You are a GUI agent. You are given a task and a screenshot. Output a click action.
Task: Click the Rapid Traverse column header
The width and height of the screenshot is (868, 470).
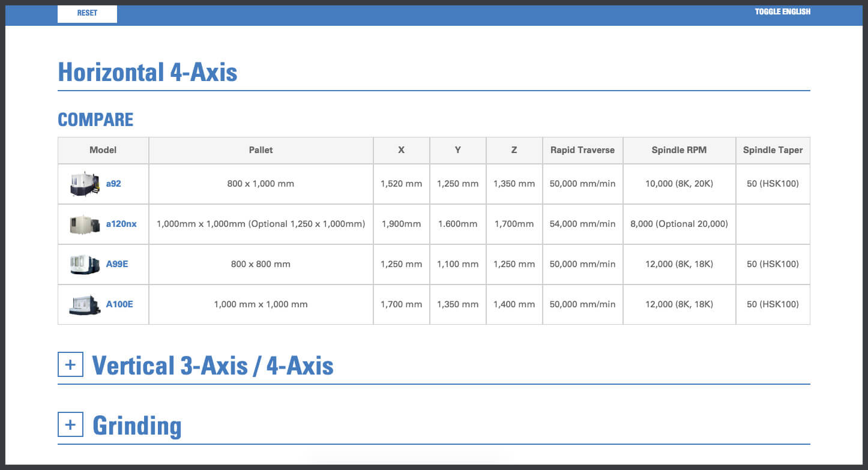coord(582,150)
